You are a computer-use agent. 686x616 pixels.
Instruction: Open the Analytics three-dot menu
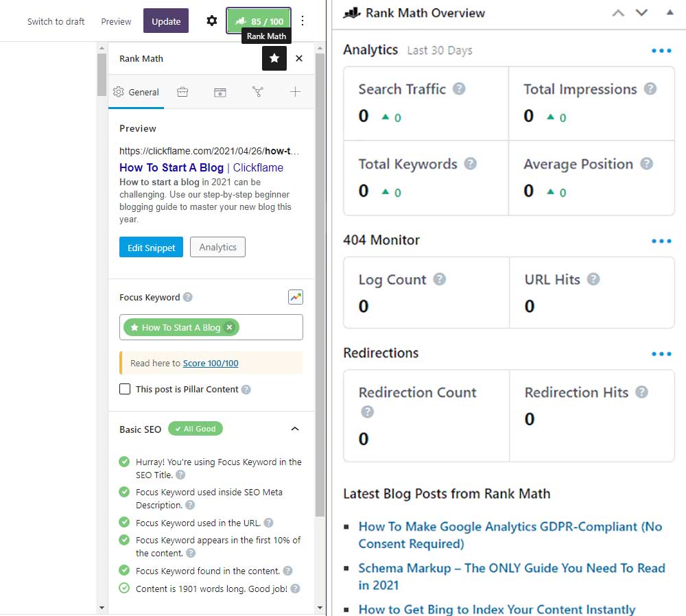tap(661, 50)
